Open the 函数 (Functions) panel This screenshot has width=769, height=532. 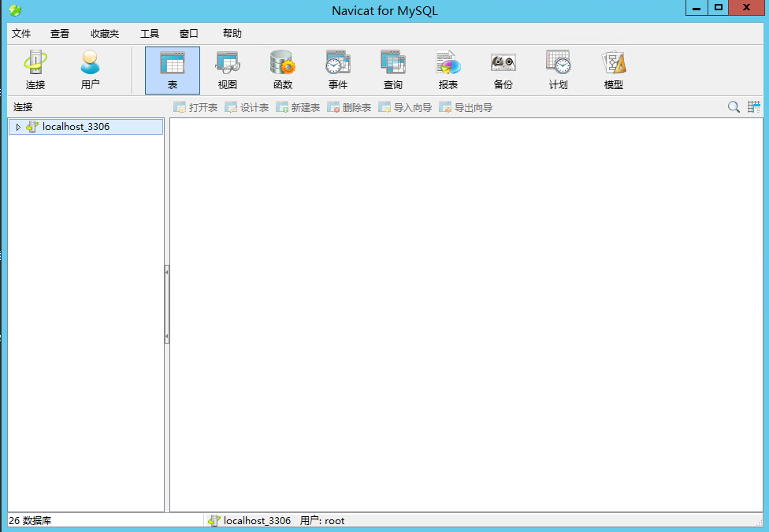click(x=282, y=69)
